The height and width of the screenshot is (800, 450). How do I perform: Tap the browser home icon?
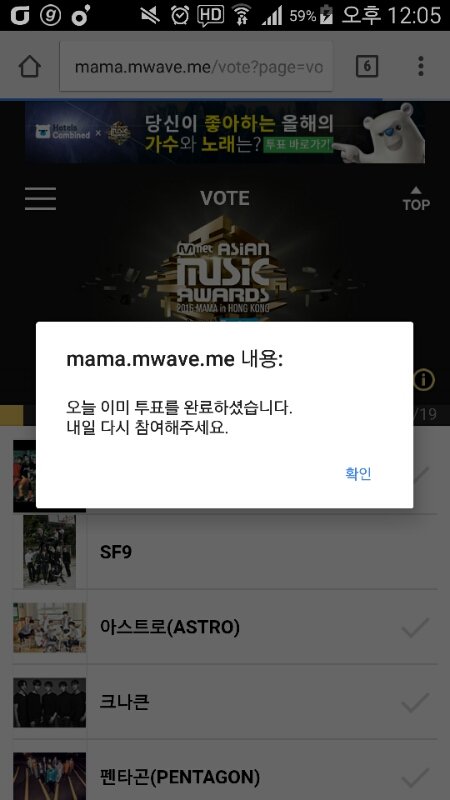30,66
